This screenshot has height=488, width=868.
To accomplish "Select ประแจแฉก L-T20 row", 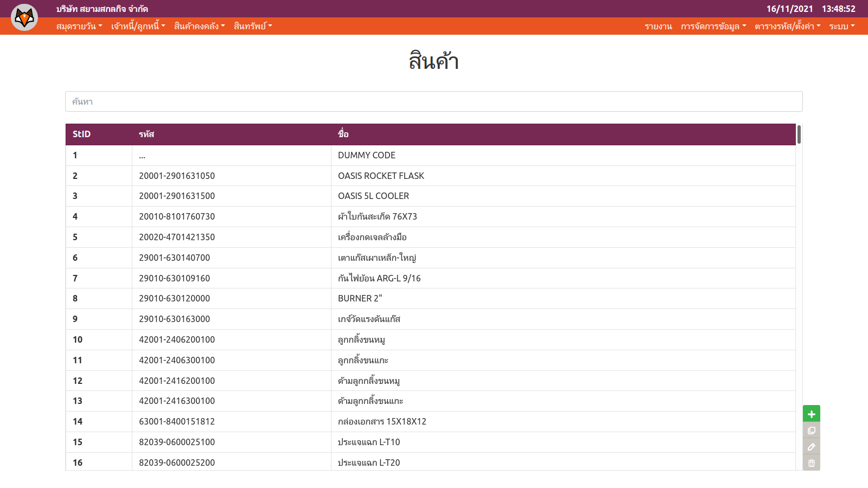I will point(431,461).
